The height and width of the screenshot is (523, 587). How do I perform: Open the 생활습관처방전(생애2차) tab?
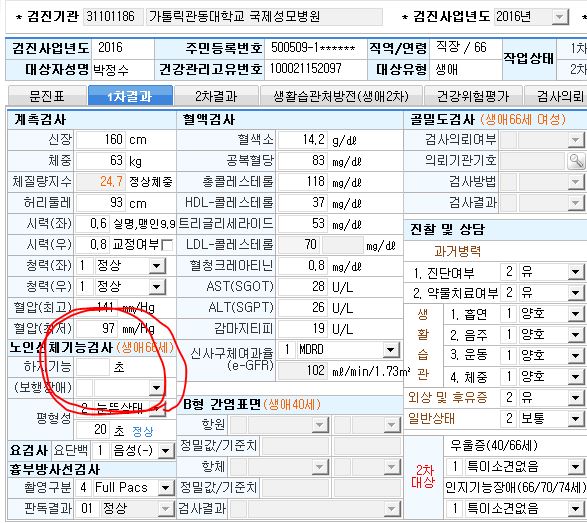[341, 96]
